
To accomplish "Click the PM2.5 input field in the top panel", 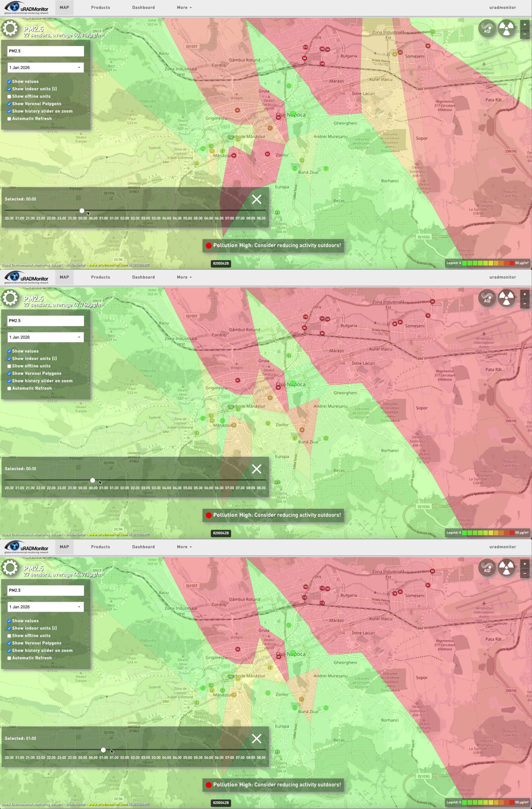I will click(x=45, y=51).
